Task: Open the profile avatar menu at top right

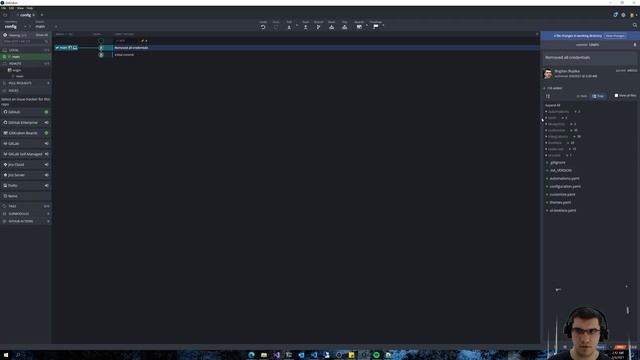Action: pyautogui.click(x=632, y=15)
